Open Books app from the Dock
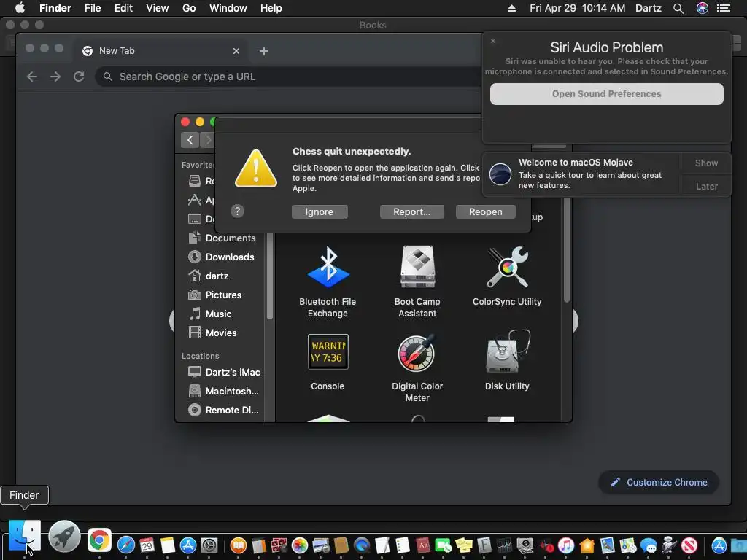747x560 pixels. point(239,545)
